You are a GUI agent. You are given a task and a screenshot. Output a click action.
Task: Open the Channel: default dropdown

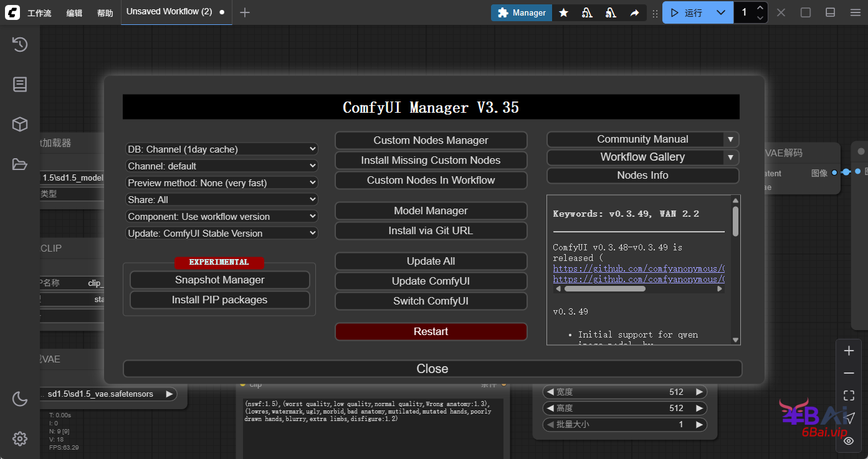[222, 166]
